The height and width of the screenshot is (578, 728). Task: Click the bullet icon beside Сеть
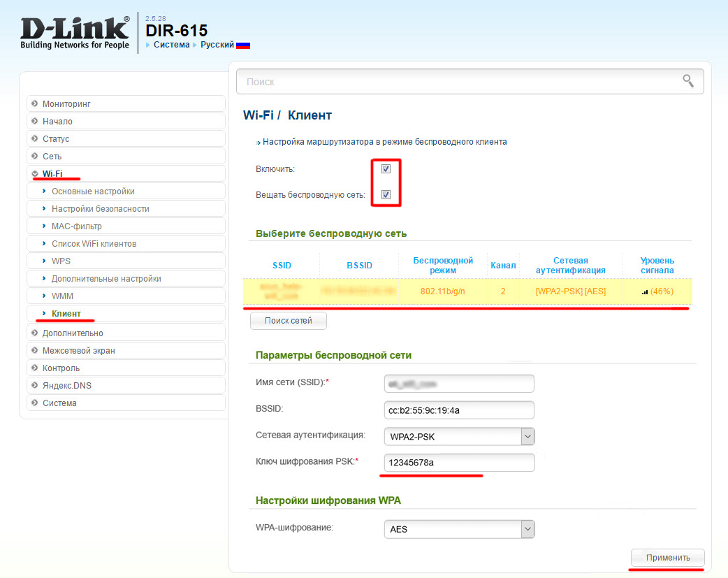click(x=34, y=156)
